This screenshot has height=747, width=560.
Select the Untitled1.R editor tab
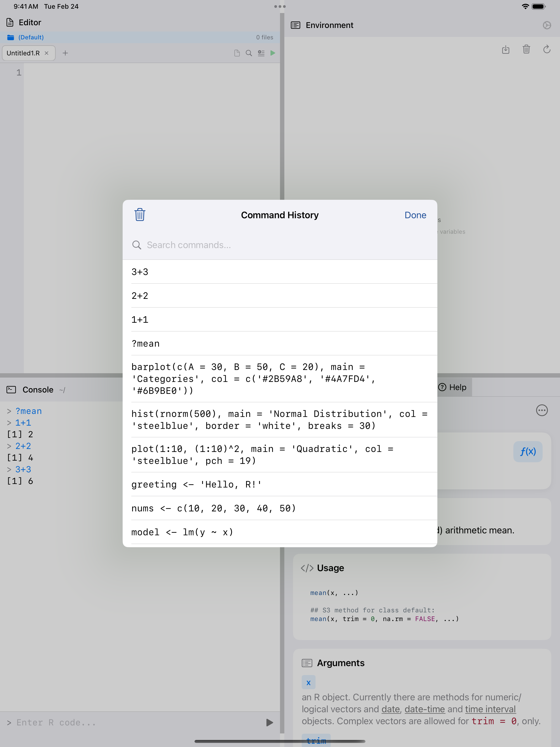(x=23, y=53)
